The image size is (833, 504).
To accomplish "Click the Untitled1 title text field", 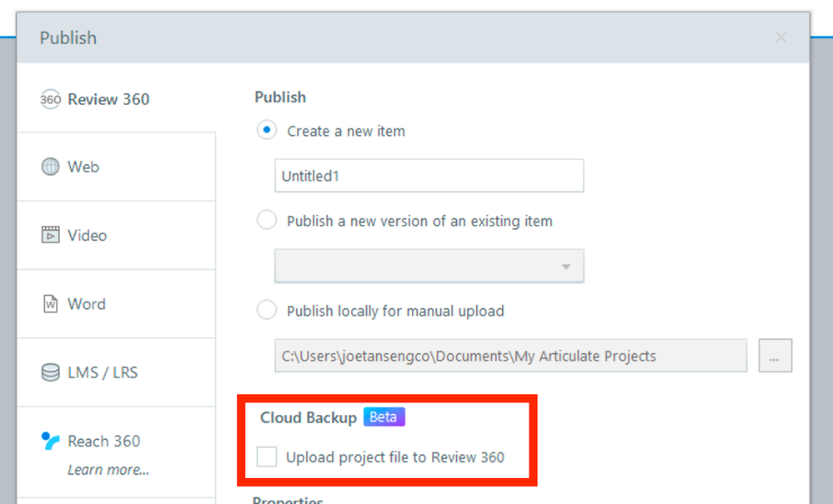I will click(429, 176).
